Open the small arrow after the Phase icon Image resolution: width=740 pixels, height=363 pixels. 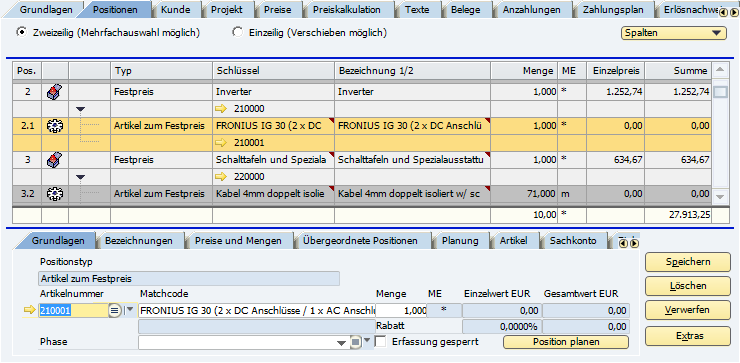367,341
